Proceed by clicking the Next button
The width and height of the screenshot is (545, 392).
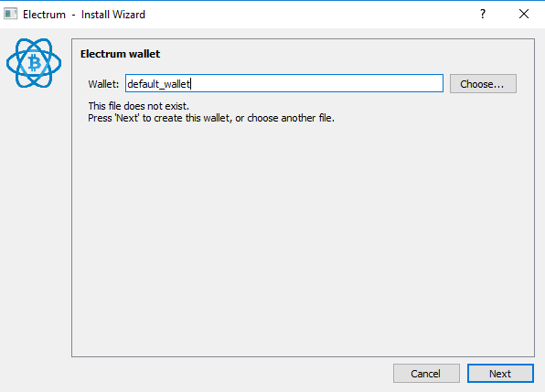pyautogui.click(x=500, y=374)
